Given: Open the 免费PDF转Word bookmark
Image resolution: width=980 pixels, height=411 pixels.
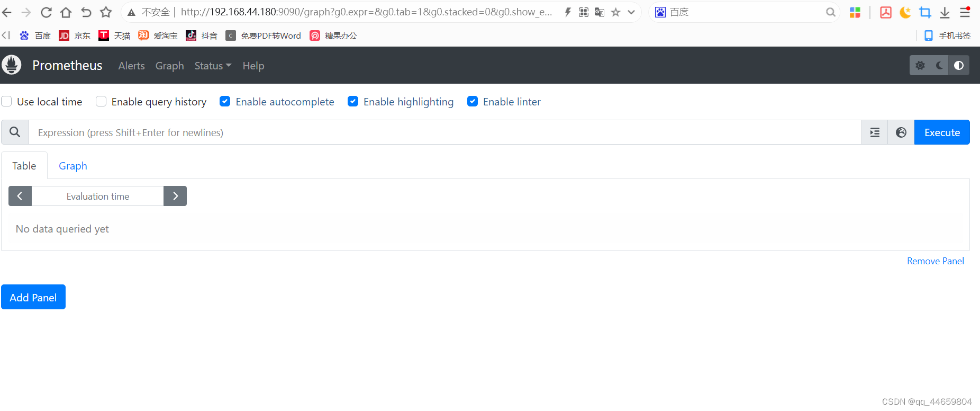Looking at the screenshot, I should (263, 35).
